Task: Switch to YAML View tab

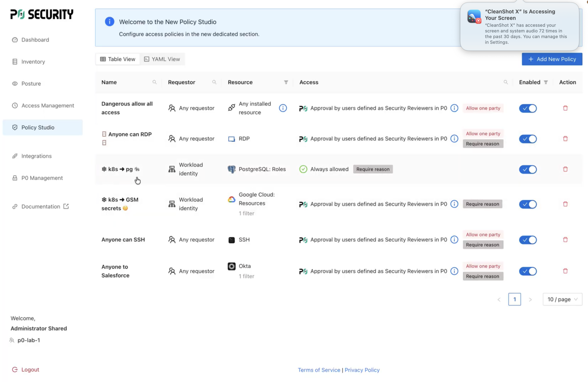Action: (162, 59)
